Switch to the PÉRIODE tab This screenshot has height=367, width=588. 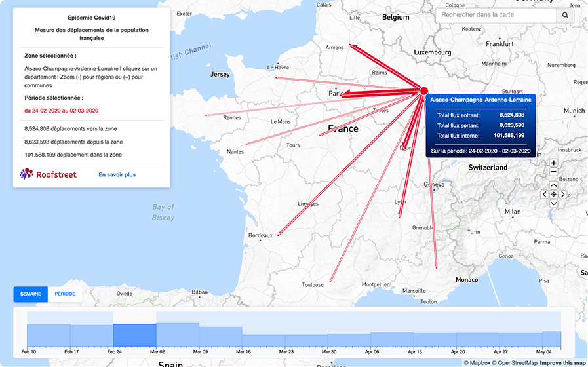click(65, 294)
